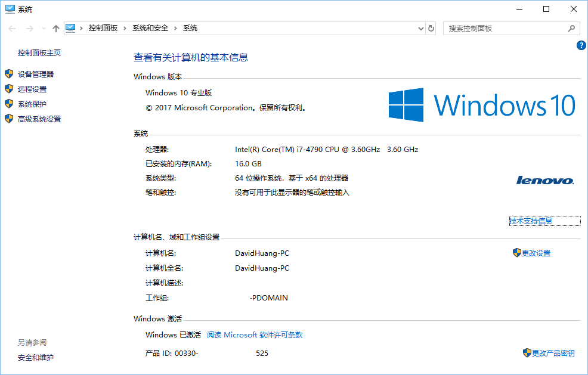Click the Lenovo logo
Image resolution: width=588 pixels, height=375 pixels.
click(x=545, y=181)
